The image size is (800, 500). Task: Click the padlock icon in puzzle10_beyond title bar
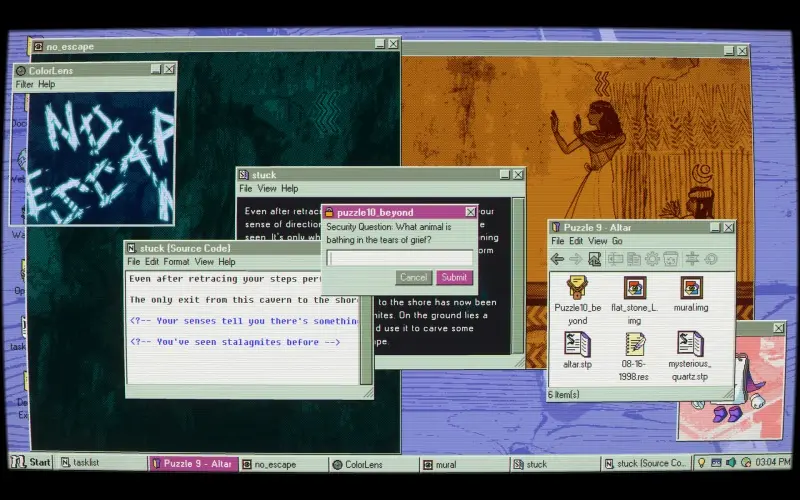[329, 212]
